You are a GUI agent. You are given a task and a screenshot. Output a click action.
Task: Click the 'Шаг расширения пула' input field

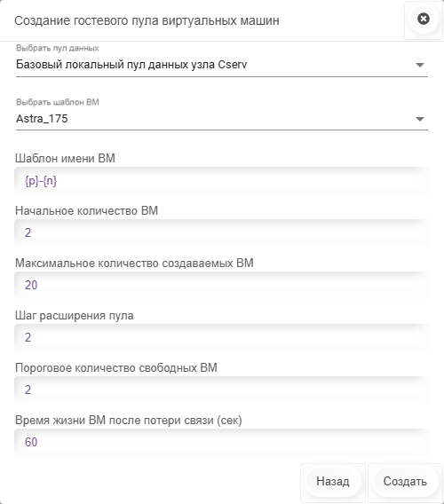click(x=222, y=337)
